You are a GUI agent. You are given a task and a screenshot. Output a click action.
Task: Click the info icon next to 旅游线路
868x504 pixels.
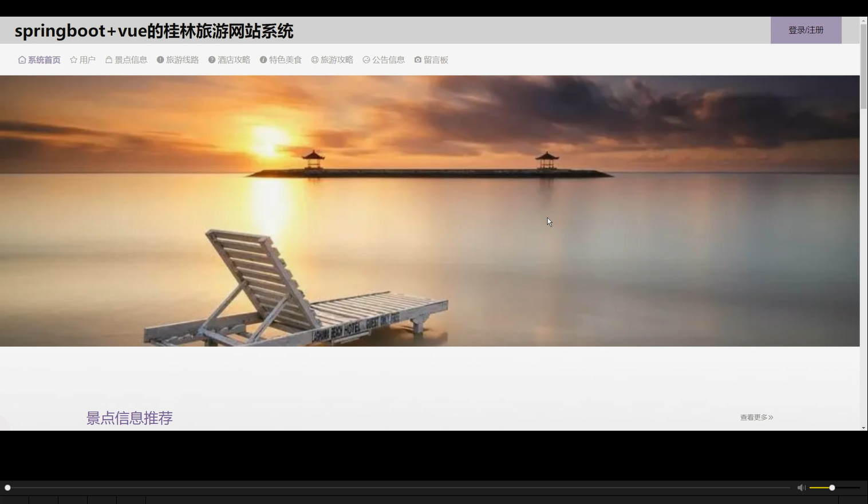click(160, 60)
